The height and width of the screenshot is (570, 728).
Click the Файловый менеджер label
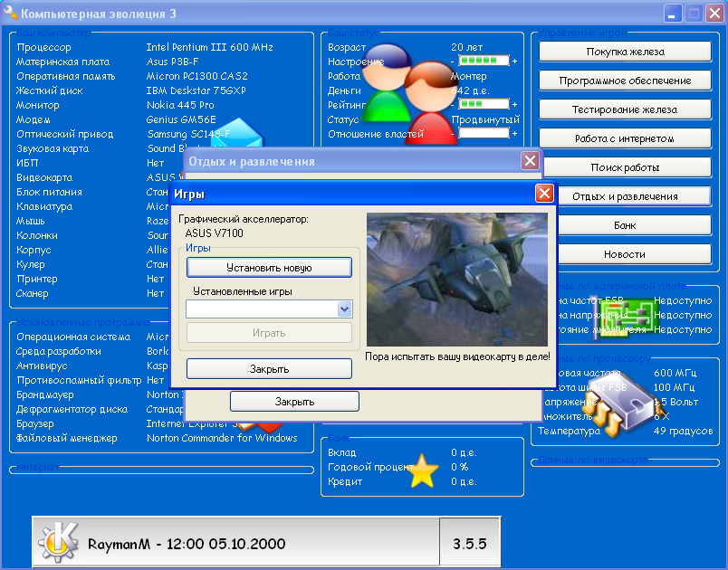tap(66, 438)
